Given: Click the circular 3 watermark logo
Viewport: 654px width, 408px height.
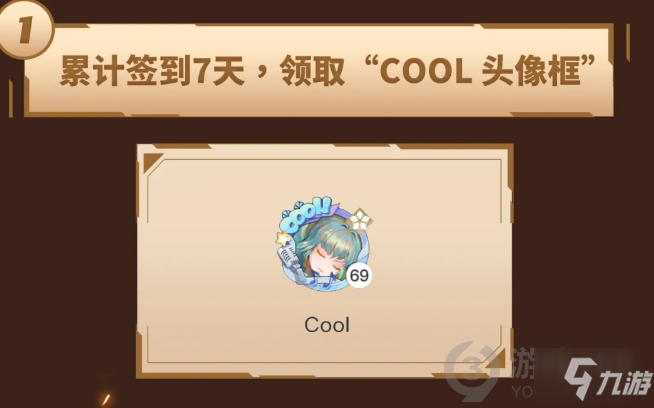Looking at the screenshot, I should pos(472,368).
